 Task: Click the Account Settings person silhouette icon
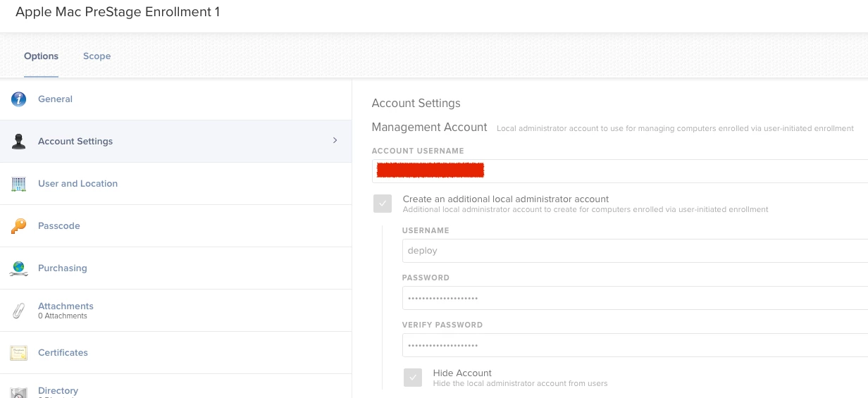(x=19, y=142)
